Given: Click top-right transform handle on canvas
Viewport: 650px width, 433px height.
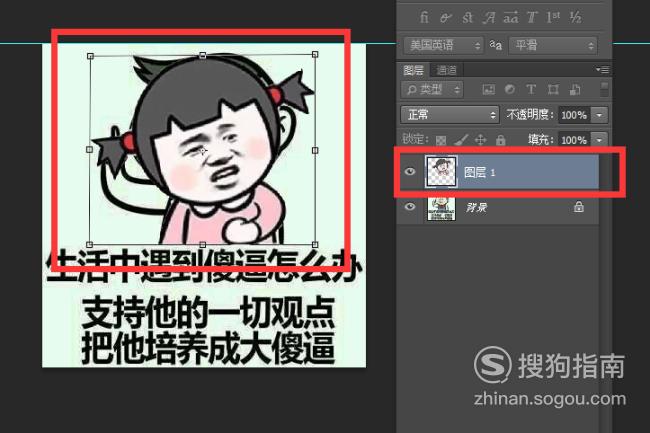Looking at the screenshot, I should tap(315, 54).
